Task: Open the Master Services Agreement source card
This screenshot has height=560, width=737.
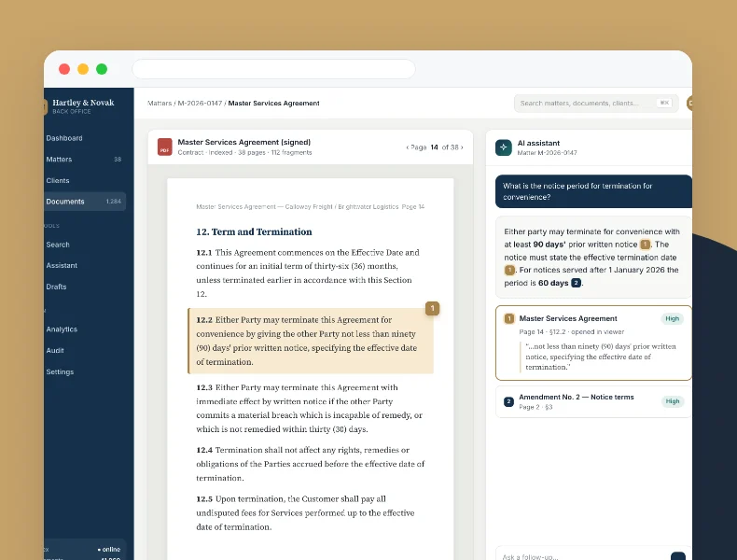Action: tap(593, 343)
